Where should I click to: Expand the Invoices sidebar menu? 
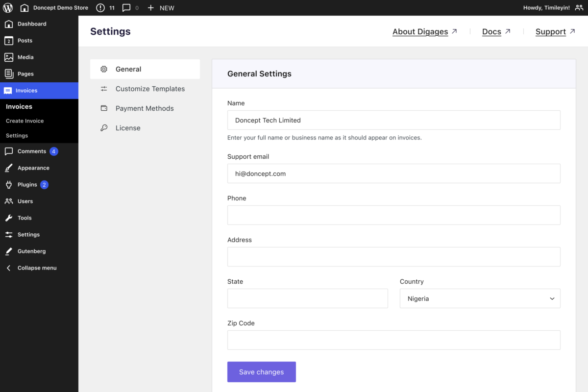tap(26, 91)
